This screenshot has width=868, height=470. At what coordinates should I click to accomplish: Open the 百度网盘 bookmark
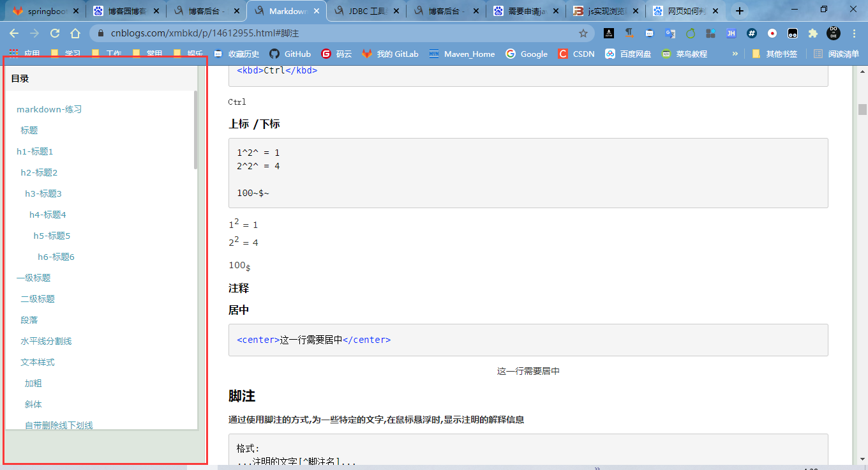click(x=628, y=54)
